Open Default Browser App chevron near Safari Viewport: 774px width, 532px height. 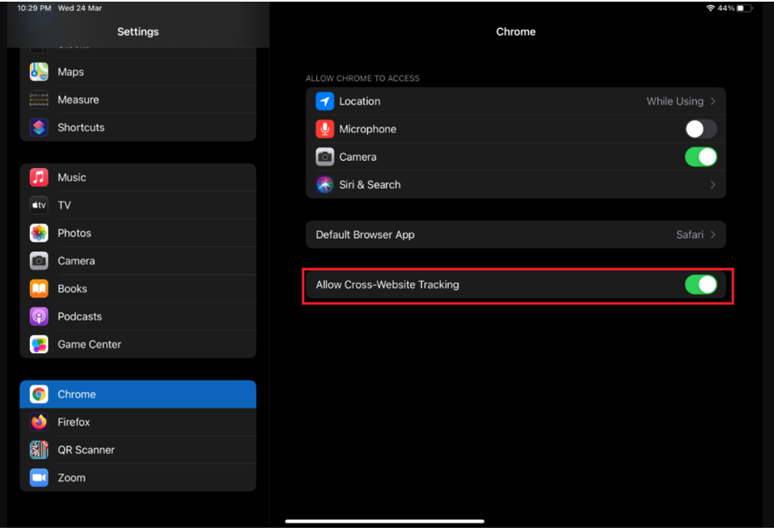click(x=713, y=235)
